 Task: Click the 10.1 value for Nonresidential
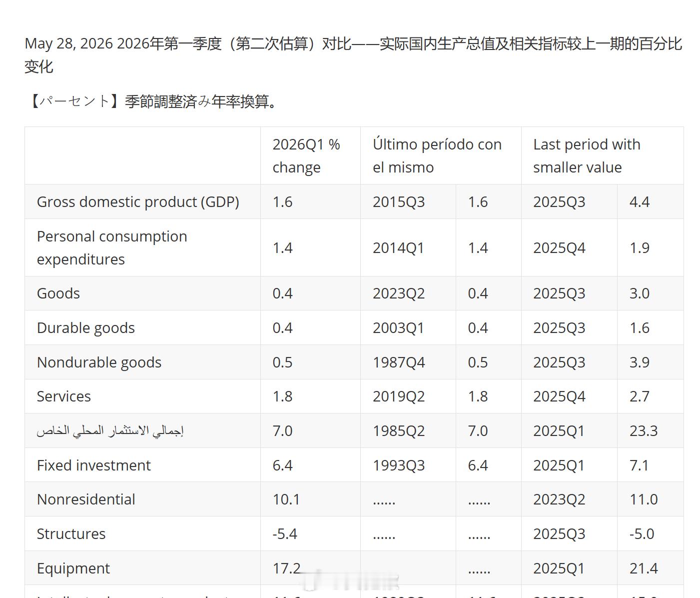(286, 499)
